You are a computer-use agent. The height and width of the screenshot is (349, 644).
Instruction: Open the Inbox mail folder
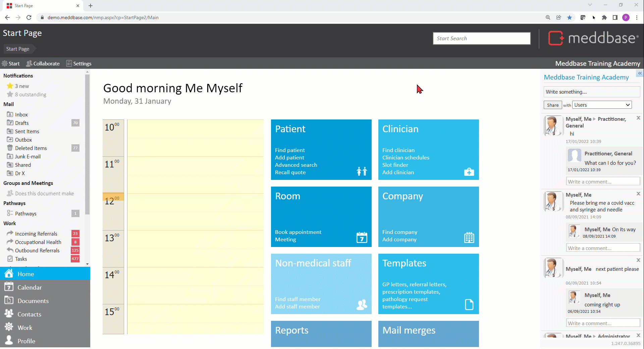[x=21, y=114]
